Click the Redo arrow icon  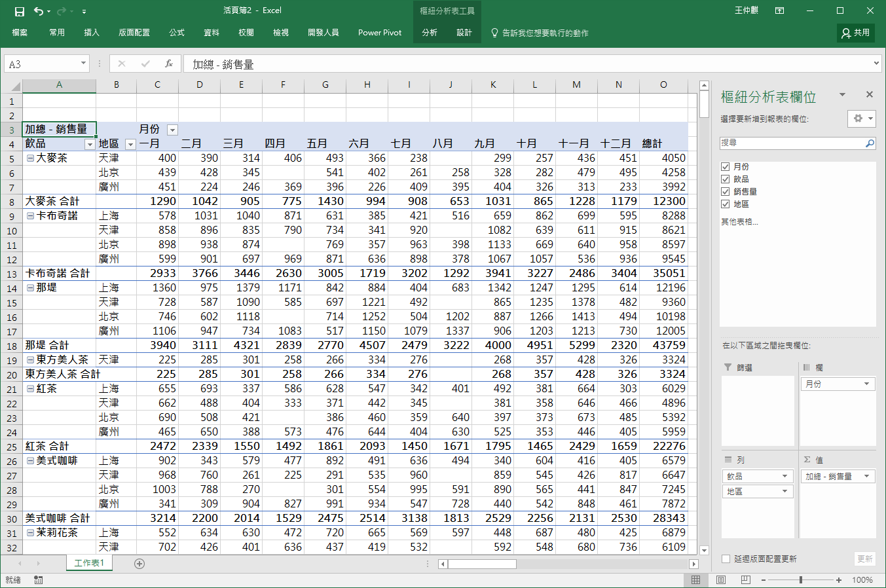[62, 11]
